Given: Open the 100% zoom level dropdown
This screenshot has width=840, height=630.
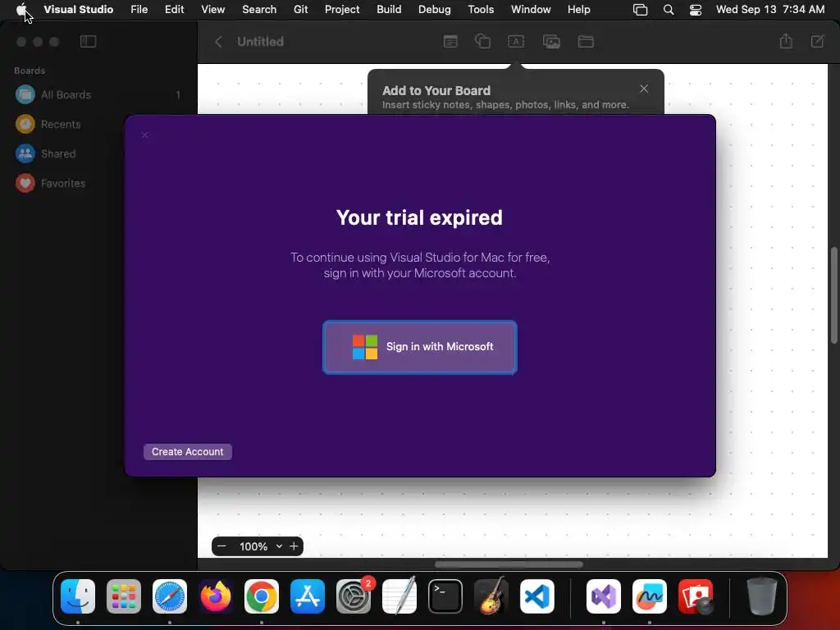Looking at the screenshot, I should (x=260, y=546).
